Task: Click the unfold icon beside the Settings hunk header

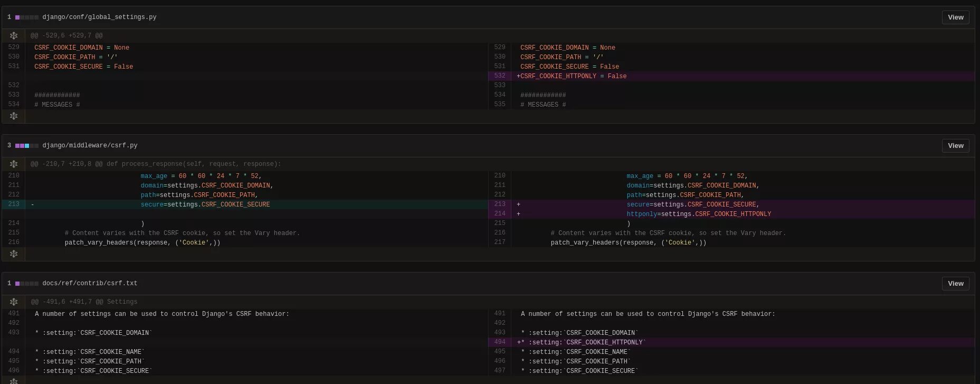Action: [x=14, y=302]
